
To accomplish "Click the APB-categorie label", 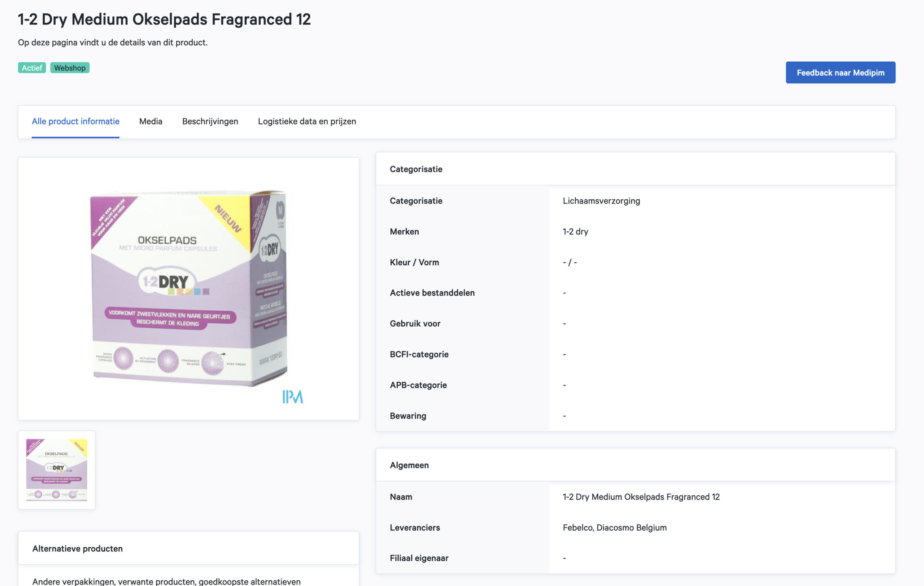I will click(418, 385).
